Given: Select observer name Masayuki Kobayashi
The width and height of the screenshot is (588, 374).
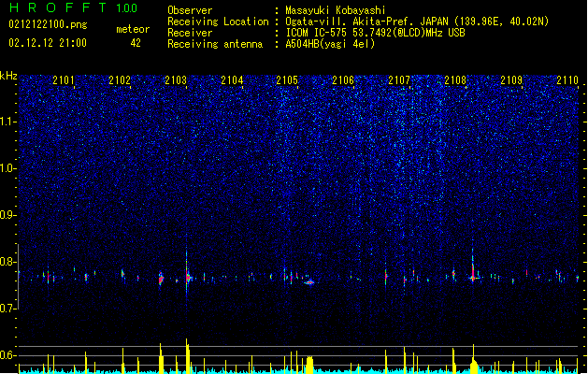Looking at the screenshot, I should (336, 10).
